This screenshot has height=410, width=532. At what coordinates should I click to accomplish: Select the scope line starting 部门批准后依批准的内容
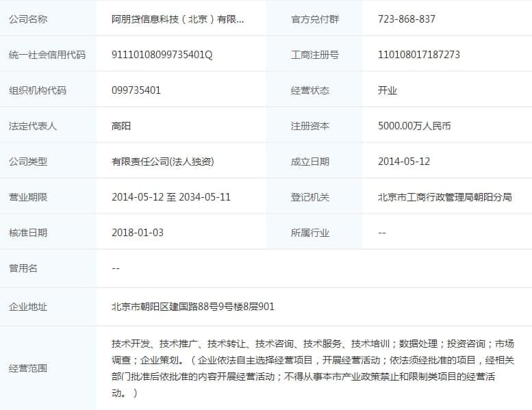tap(303, 376)
